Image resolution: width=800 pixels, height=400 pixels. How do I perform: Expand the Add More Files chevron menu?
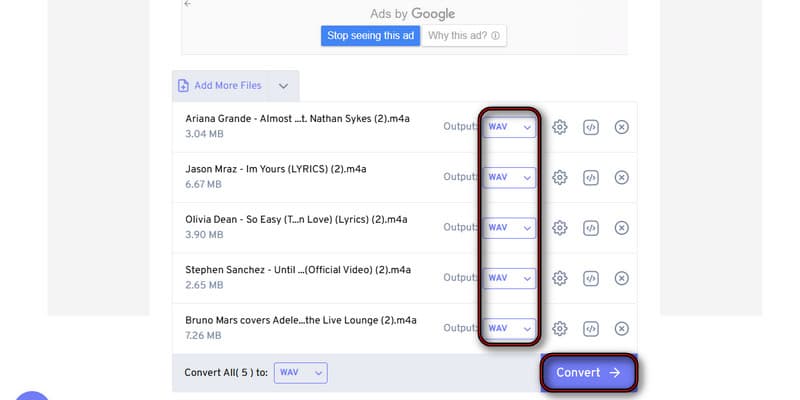(284, 86)
